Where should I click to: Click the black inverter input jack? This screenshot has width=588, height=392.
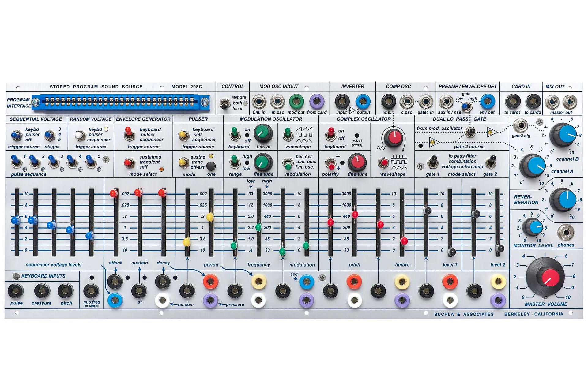342,102
